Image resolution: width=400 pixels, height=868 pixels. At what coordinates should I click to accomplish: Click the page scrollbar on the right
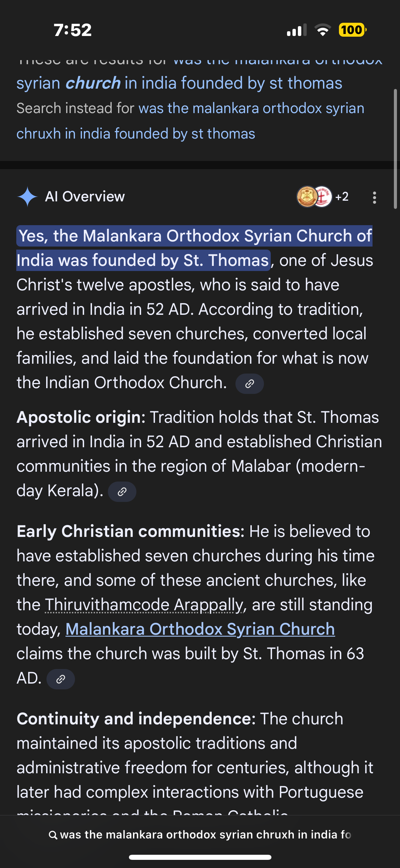pyautogui.click(x=395, y=149)
